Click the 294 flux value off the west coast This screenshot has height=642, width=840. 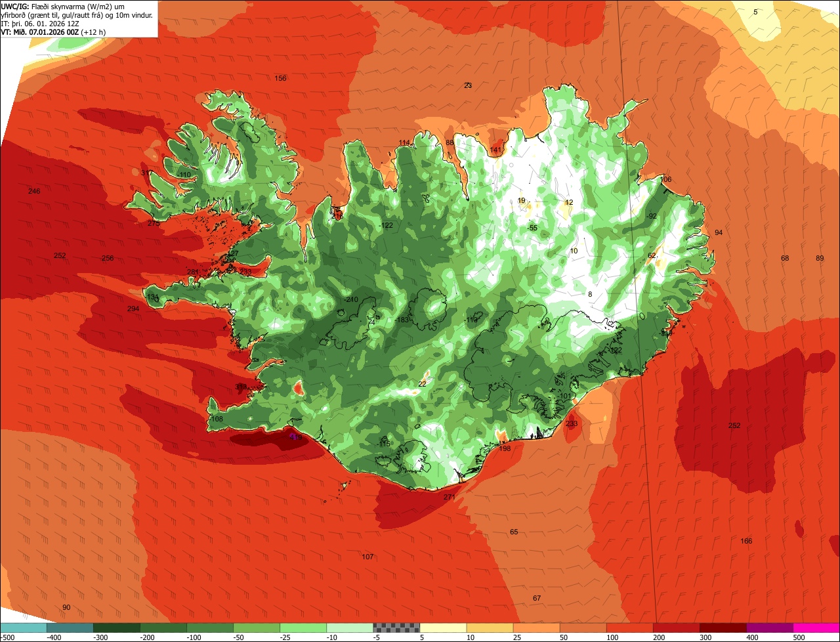point(133,309)
